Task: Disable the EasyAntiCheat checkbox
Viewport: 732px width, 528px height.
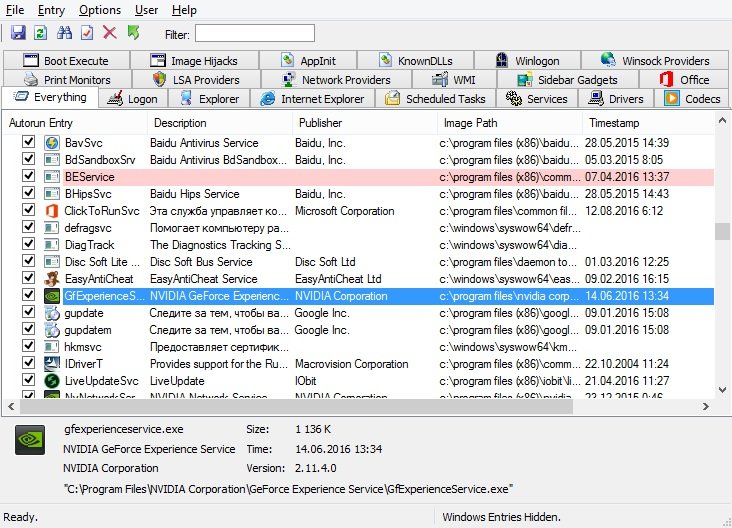Action: [x=28, y=278]
